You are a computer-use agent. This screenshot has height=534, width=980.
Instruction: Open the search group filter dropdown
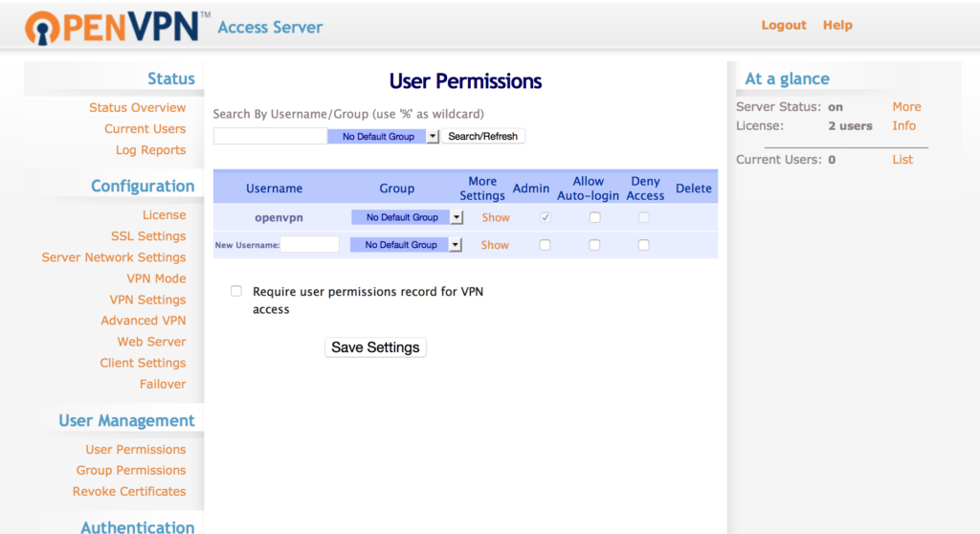point(383,136)
